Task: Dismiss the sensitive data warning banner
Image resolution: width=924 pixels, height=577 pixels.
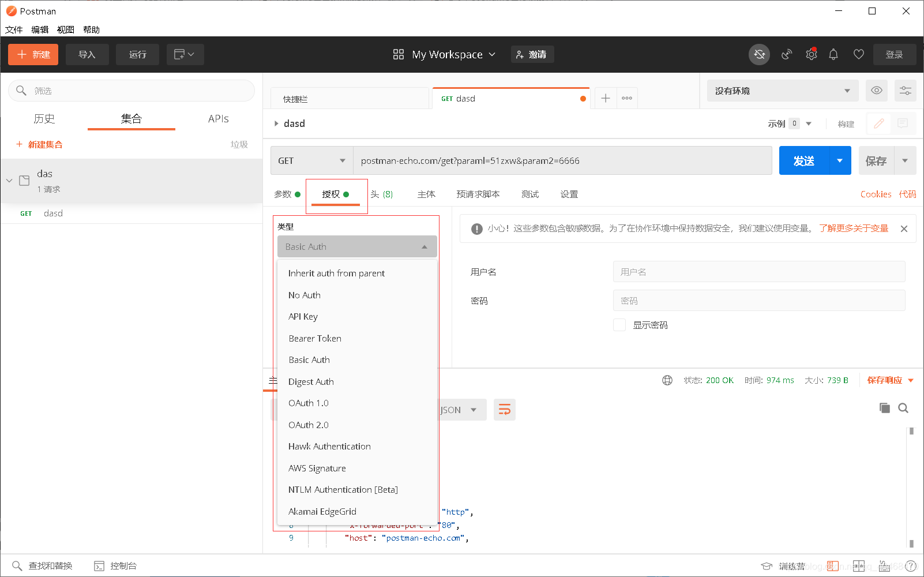Action: click(x=904, y=229)
